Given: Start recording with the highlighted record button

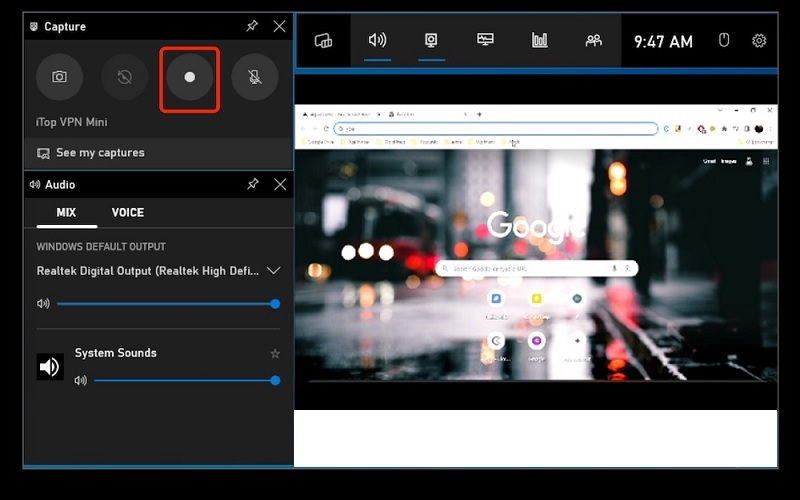Looking at the screenshot, I should [190, 77].
